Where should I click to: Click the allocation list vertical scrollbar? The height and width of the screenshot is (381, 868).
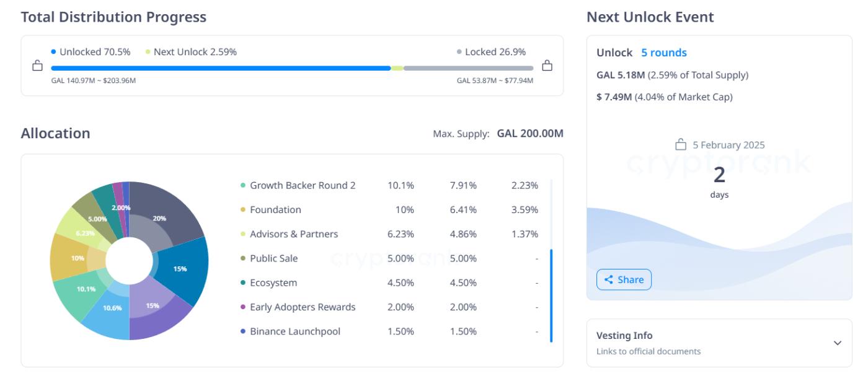tap(551, 295)
